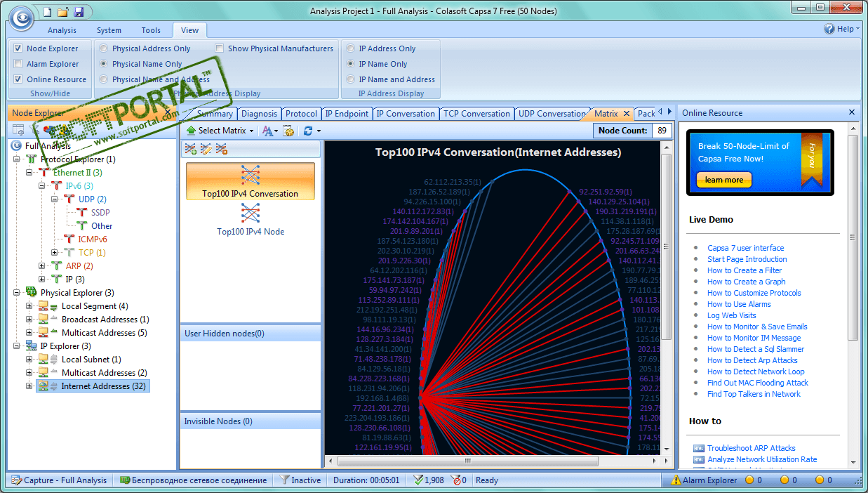Select Physical Address Only radio button
Screen dimensions: 868x493
[104, 48]
